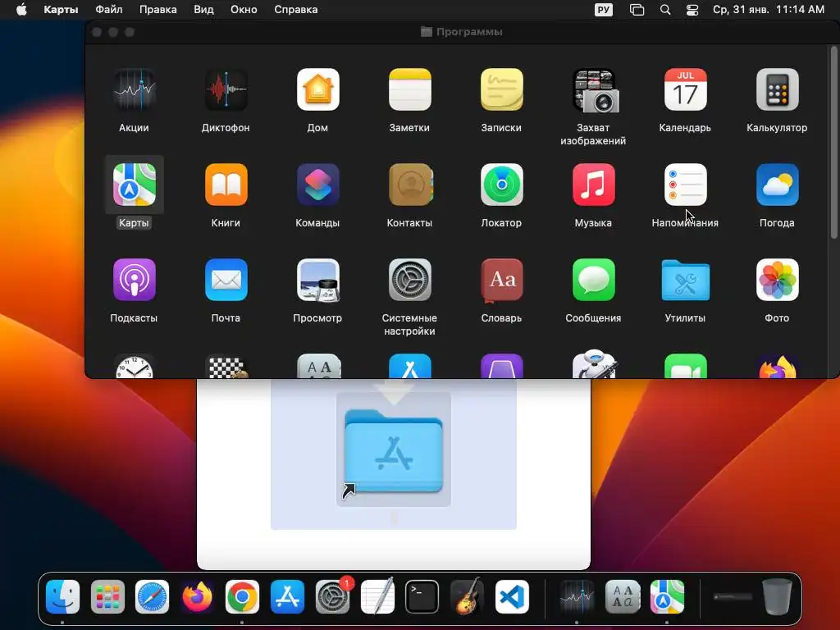Open Системные настройки app in Программы window
840x630 pixels.
(409, 280)
